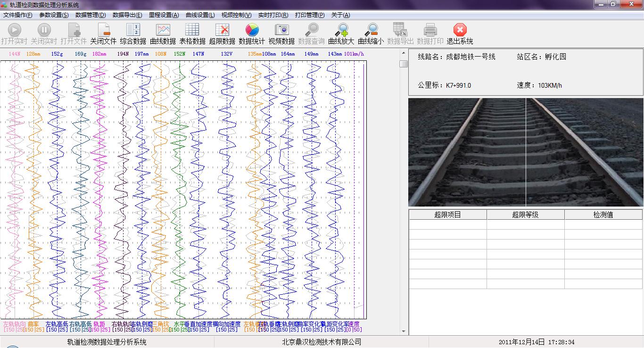Click the 左轨高低 channel label
The image size is (644, 348).
tap(57, 324)
